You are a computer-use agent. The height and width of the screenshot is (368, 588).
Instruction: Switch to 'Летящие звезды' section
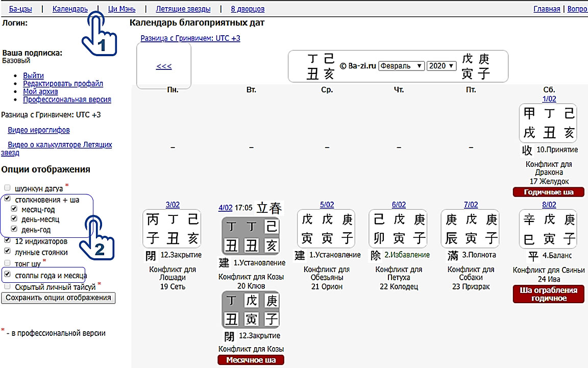[x=183, y=9]
